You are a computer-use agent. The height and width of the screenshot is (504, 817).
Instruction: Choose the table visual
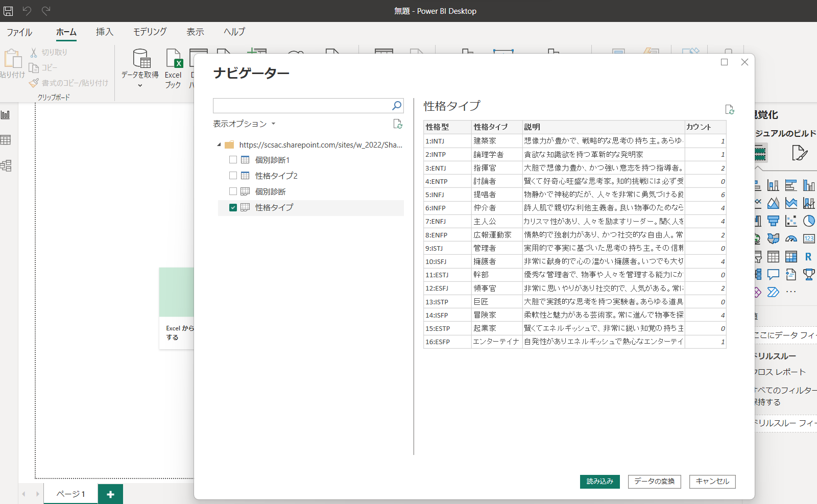(774, 256)
